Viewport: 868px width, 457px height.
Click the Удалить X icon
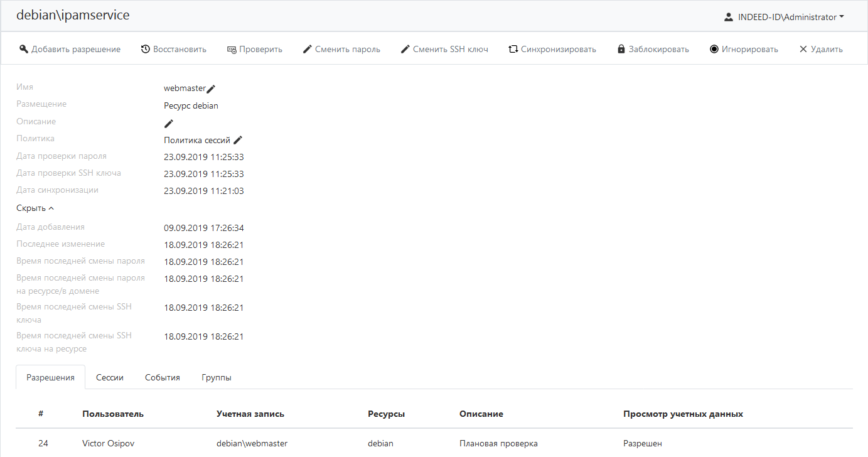803,49
